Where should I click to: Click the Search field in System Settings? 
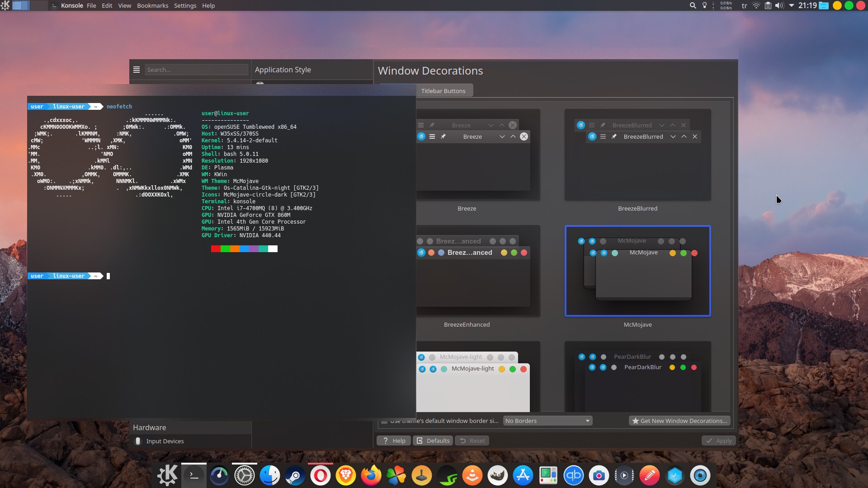(x=196, y=69)
